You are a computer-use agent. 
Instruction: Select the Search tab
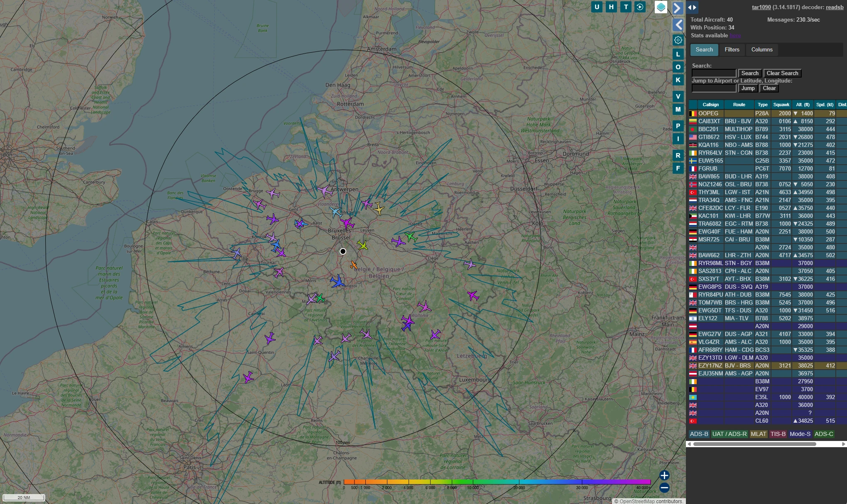point(704,50)
